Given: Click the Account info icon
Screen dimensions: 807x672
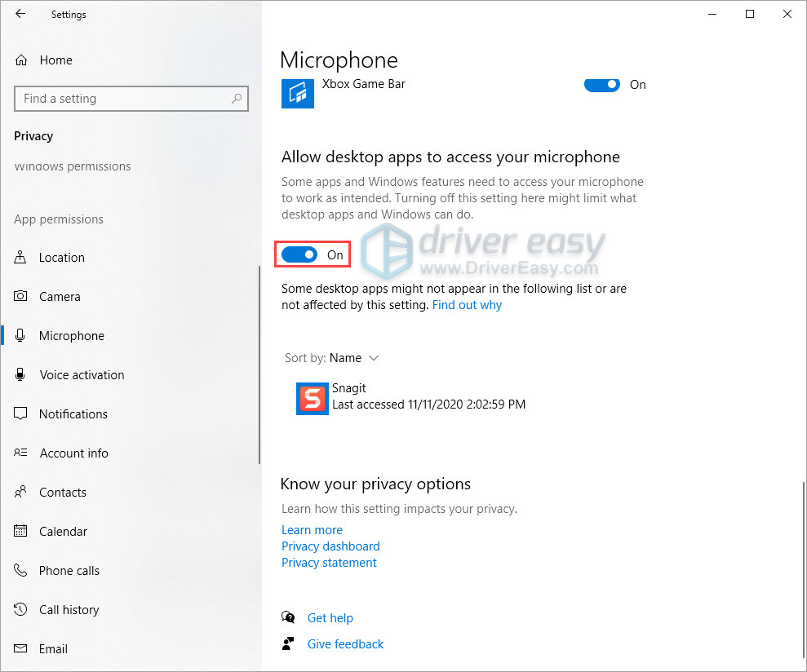Looking at the screenshot, I should click(x=20, y=453).
